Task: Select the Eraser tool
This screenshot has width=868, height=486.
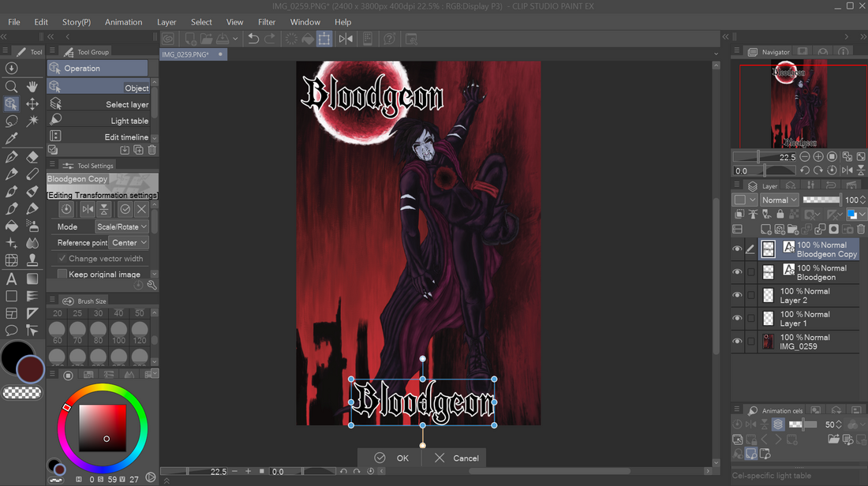Action: point(32,157)
